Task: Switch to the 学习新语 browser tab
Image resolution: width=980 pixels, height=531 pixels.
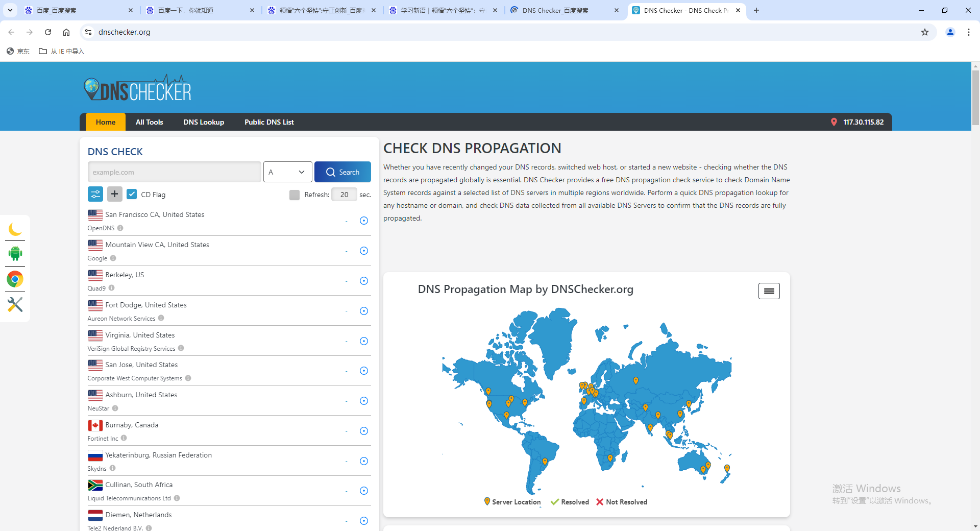Action: click(x=442, y=10)
